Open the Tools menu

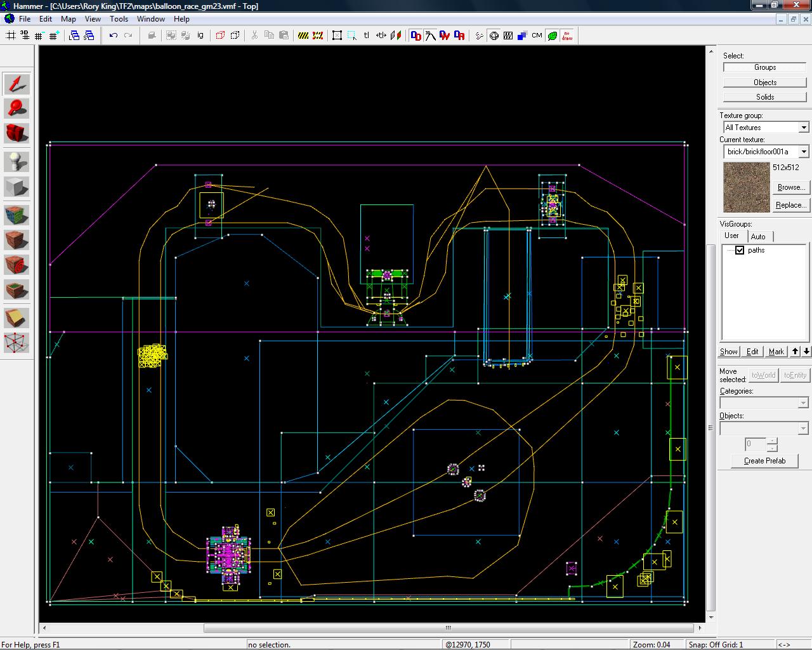coord(119,18)
